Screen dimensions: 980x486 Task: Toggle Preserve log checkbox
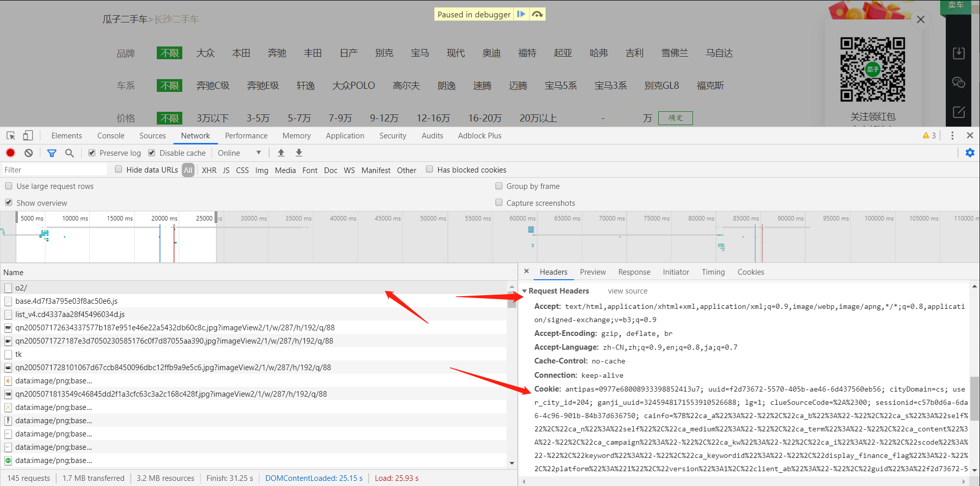pyautogui.click(x=92, y=153)
